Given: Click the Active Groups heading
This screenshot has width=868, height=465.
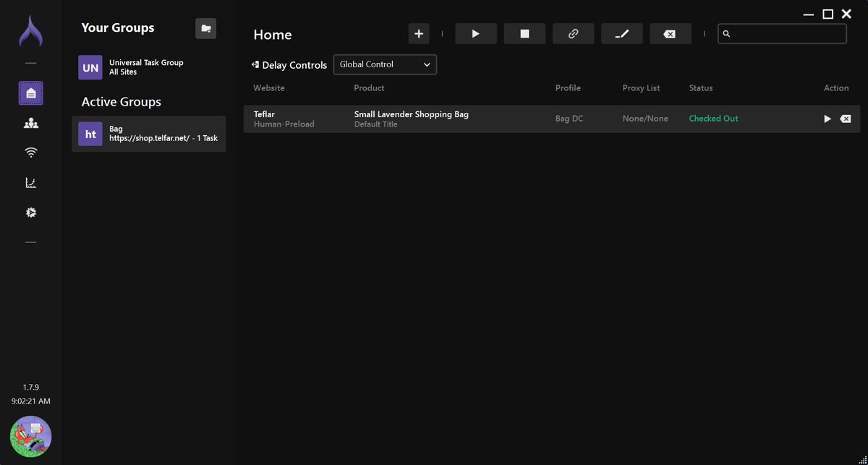Looking at the screenshot, I should [121, 102].
